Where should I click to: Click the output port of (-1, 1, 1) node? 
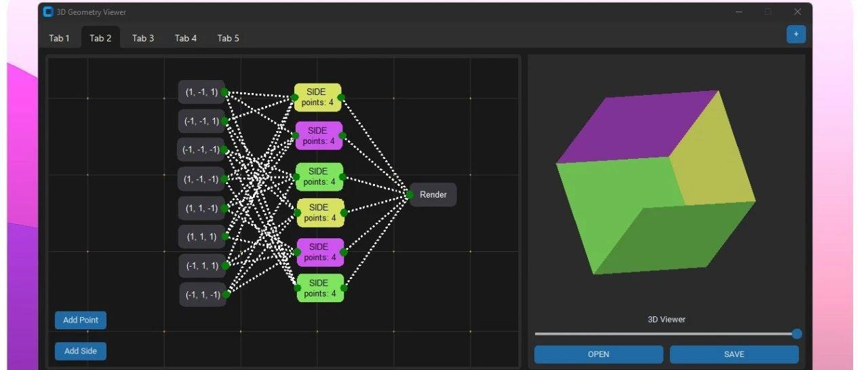pyautogui.click(x=224, y=265)
